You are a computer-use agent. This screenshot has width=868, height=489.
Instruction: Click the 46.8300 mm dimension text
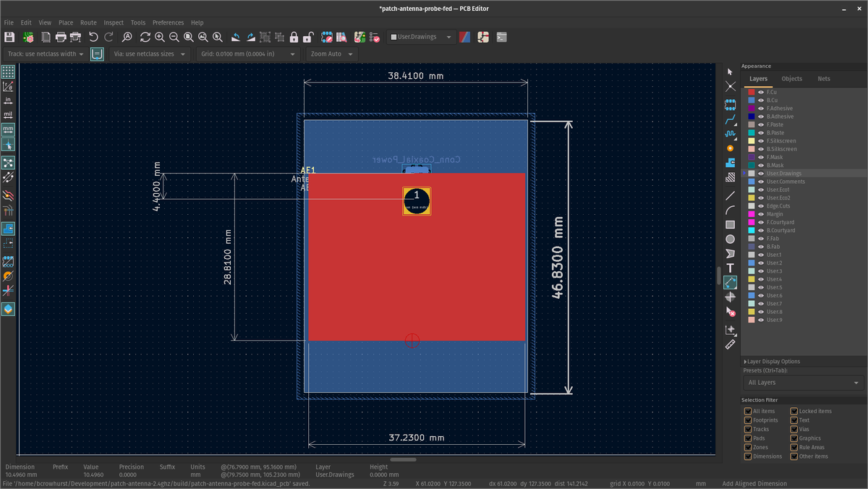558,256
